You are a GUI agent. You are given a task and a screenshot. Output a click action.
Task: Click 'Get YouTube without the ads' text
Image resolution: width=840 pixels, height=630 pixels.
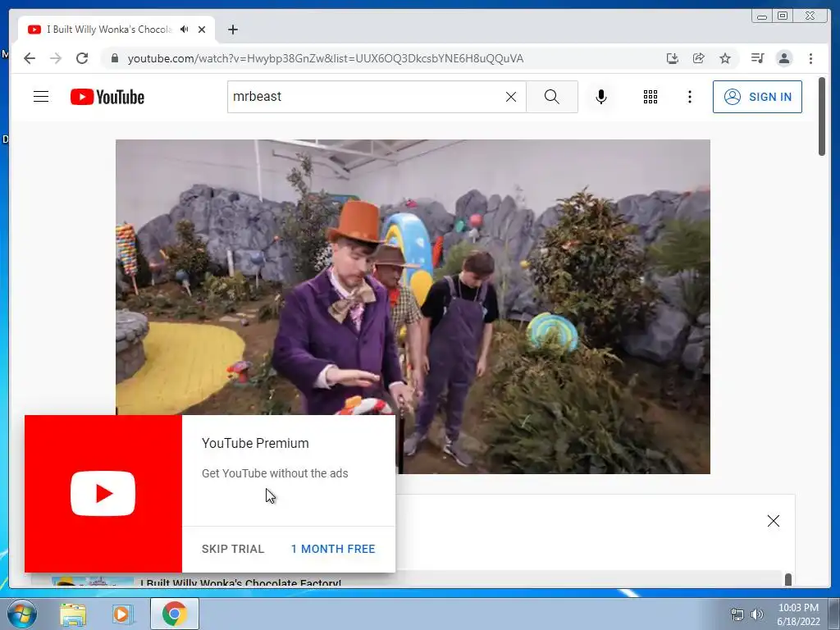(275, 473)
